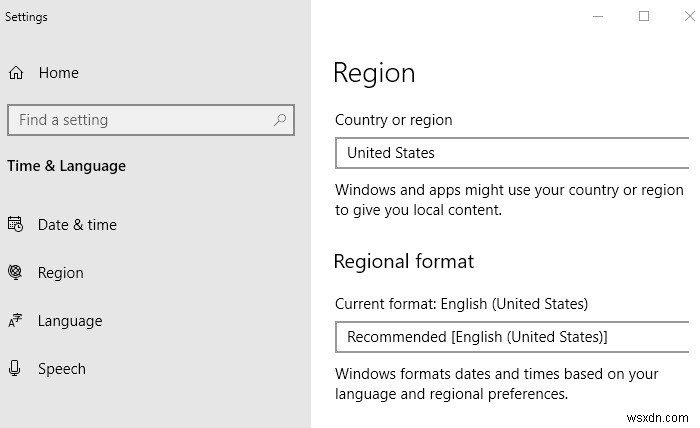Click the Speech microphone icon
Screen dimensions: 700x428
click(15, 369)
